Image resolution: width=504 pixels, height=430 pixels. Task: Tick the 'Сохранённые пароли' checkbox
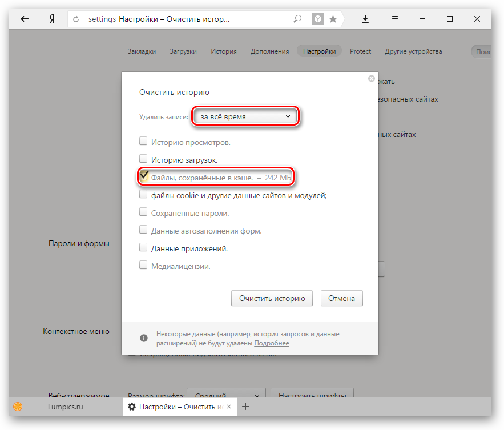coord(143,213)
